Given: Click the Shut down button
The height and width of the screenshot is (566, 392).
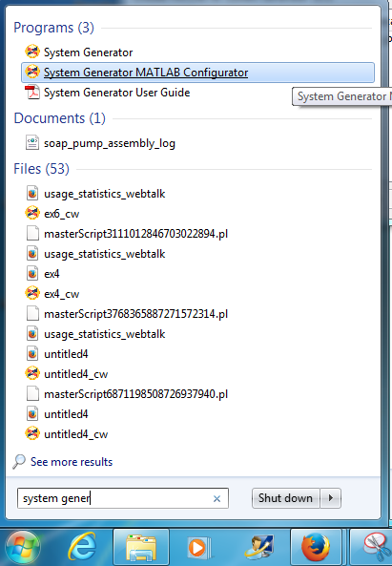Looking at the screenshot, I should click(285, 498).
